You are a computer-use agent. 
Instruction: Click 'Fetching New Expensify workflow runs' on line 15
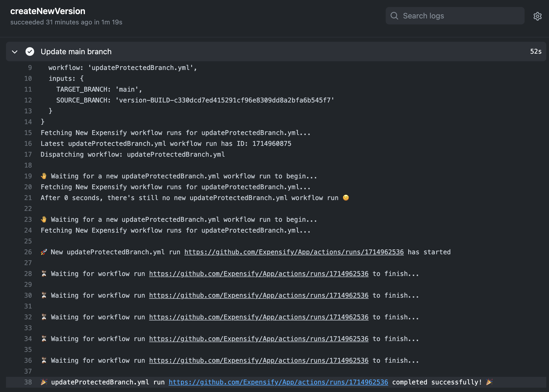tap(175, 133)
